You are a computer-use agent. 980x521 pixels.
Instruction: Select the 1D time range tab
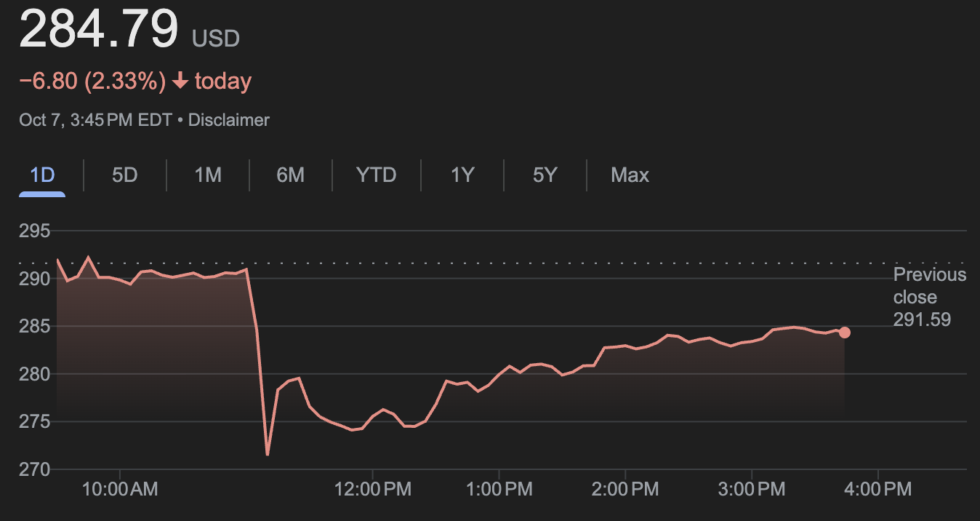[42, 175]
